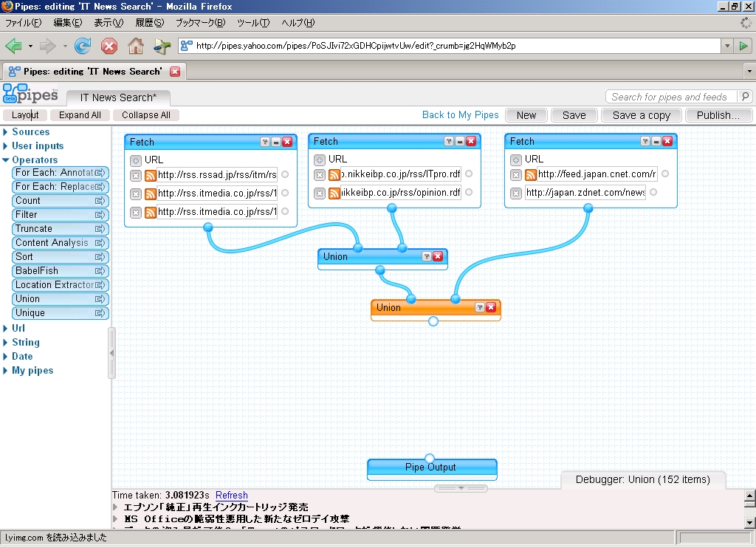Click the Go arrow next to address bar
756x548 pixels.
tap(743, 47)
